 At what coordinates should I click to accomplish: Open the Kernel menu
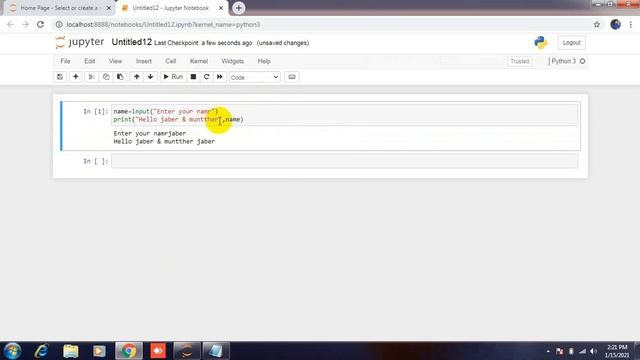click(x=199, y=61)
